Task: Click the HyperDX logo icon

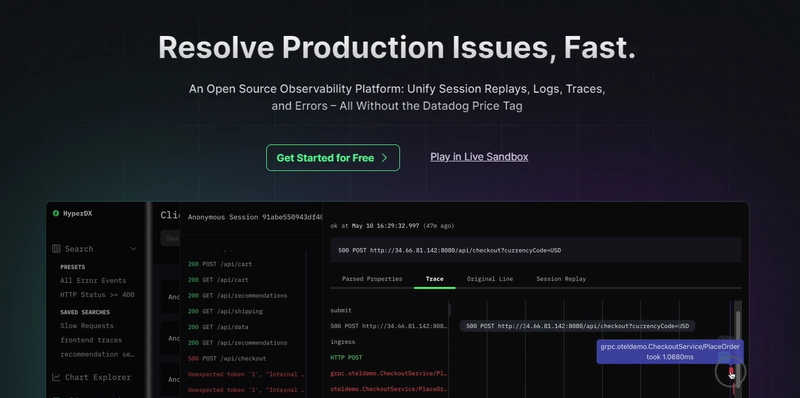Action: pyautogui.click(x=56, y=213)
